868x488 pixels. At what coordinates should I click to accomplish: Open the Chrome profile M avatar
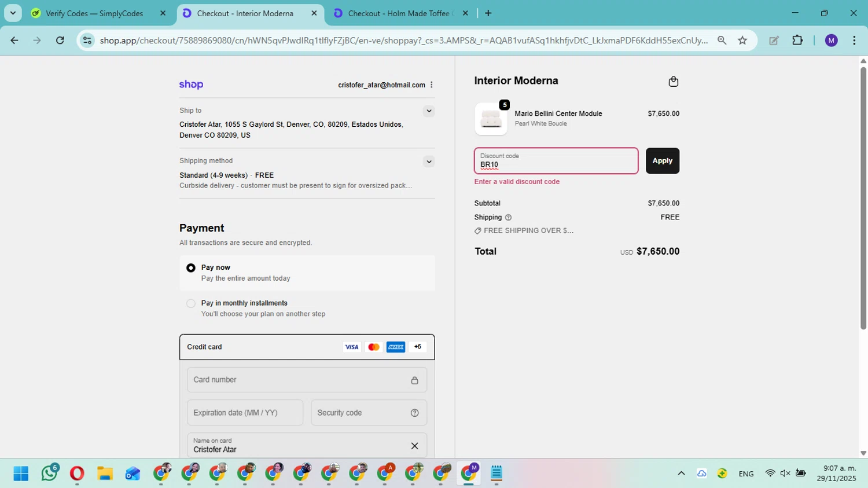[832, 41]
